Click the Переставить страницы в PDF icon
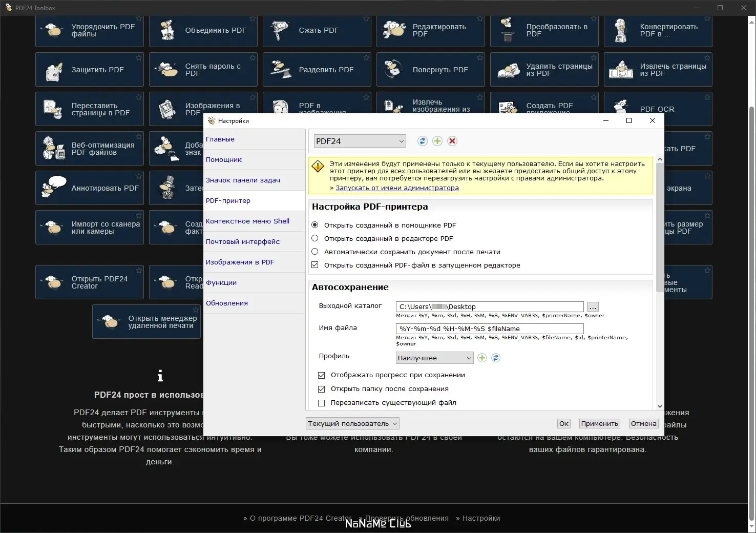Viewport: 756px width, 533px height. tap(53, 109)
